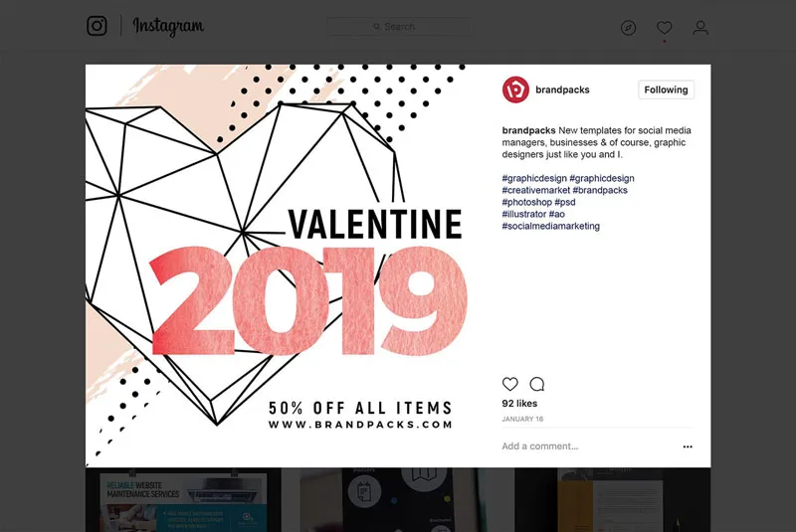The width and height of the screenshot is (796, 532).
Task: Click the brandpacks profile avatar
Action: pyautogui.click(x=515, y=89)
